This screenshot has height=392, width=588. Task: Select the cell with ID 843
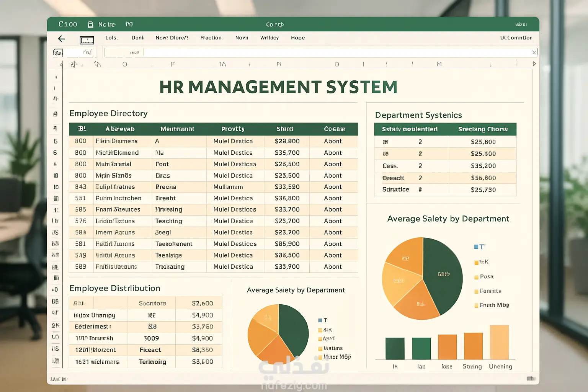(81, 187)
